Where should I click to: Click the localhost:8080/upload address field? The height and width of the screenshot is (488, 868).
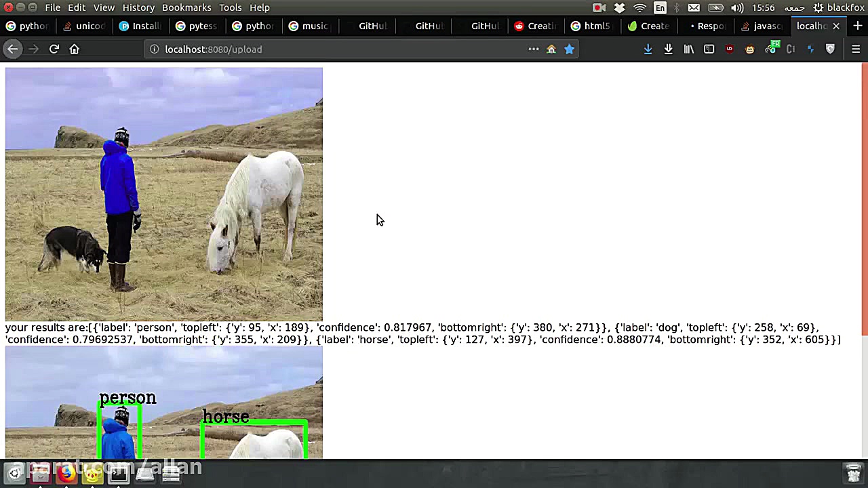coord(339,49)
